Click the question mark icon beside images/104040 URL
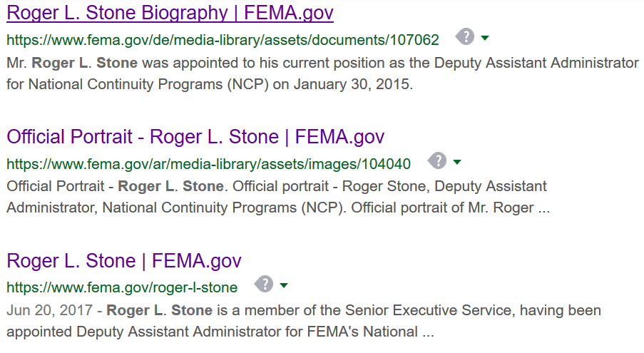644x353 pixels. 437,161
